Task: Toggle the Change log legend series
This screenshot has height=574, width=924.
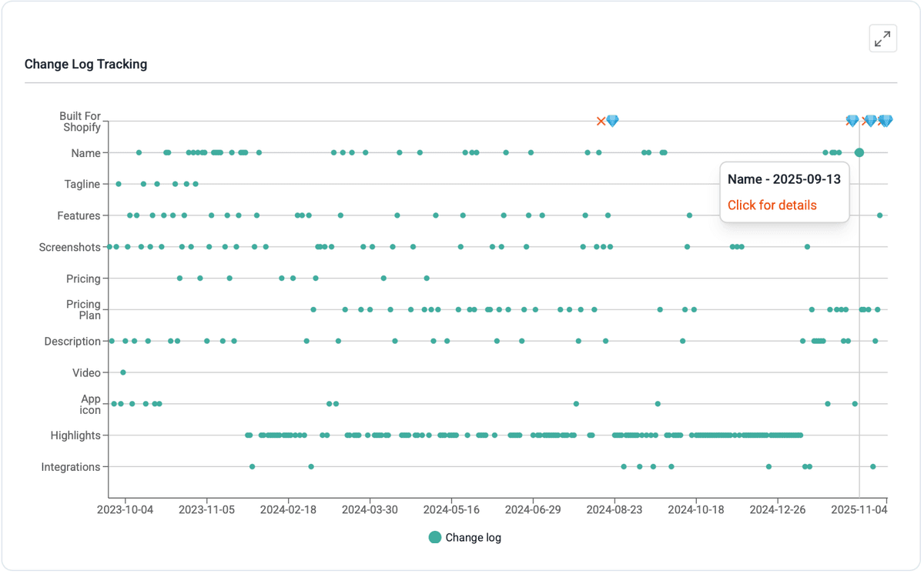Action: pos(464,537)
